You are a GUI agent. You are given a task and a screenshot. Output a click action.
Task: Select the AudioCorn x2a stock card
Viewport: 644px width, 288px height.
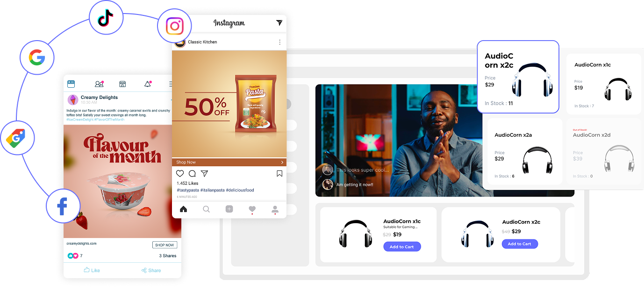pos(525,151)
